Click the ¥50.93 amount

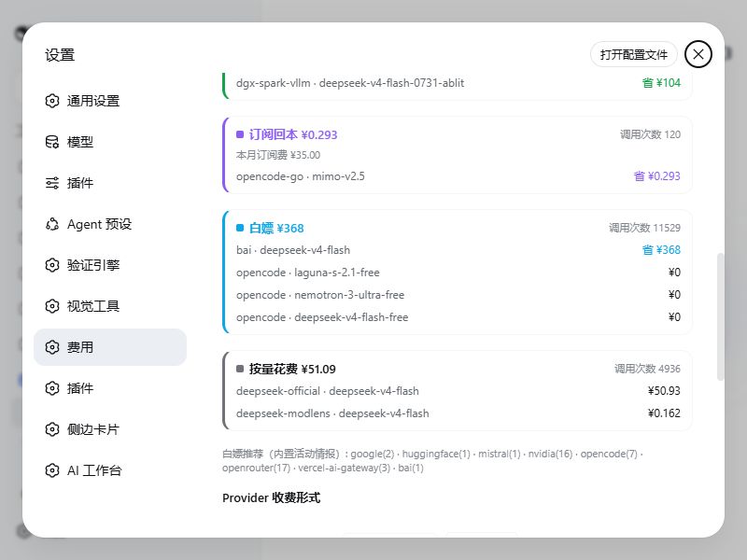664,391
